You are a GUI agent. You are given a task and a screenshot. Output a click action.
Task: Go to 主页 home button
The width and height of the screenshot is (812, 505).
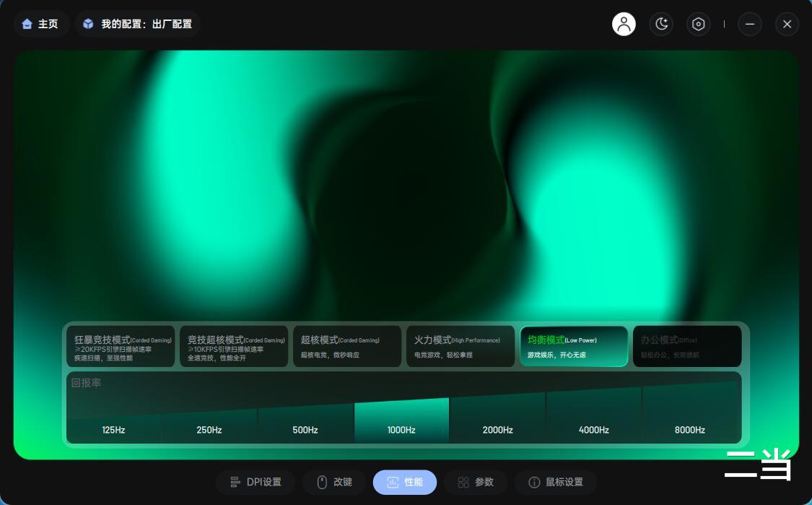click(40, 24)
